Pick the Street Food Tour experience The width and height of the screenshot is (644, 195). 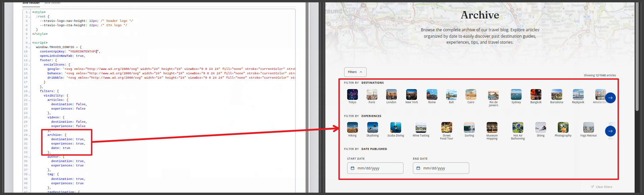pos(446,128)
